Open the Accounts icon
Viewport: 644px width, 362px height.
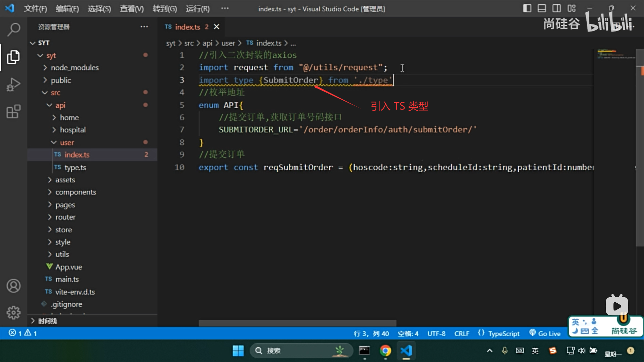[13, 286]
